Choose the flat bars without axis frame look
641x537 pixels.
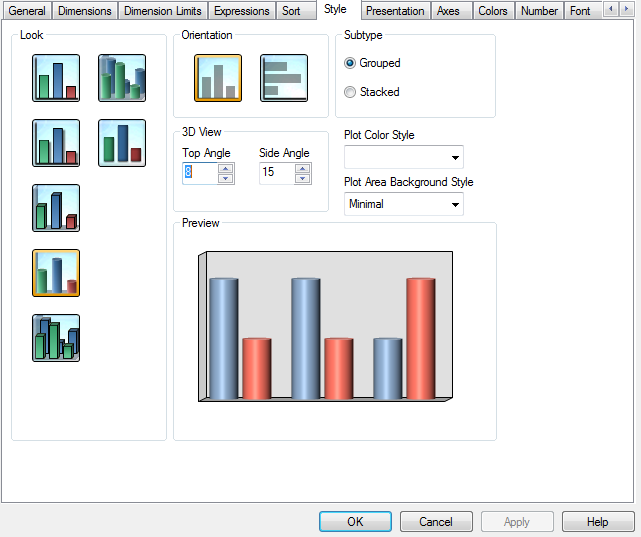[122, 143]
